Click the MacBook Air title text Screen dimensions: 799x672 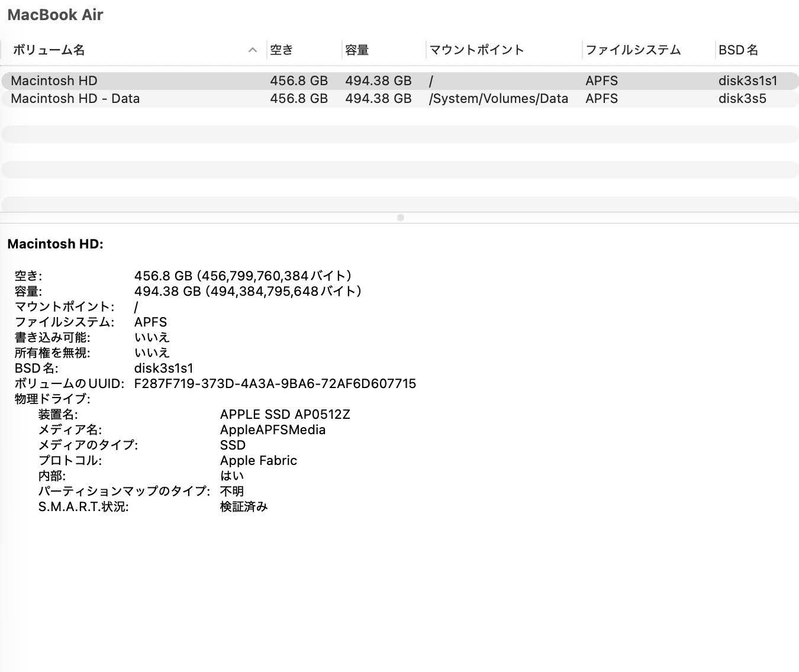[x=55, y=15]
